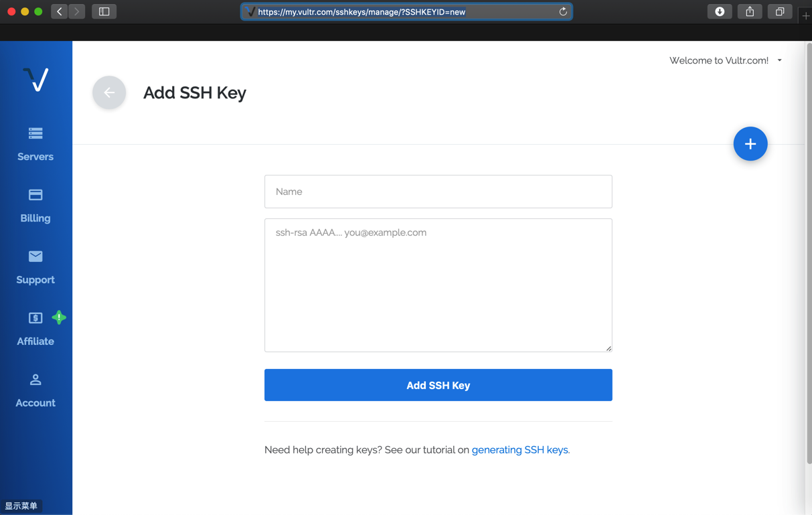Screen dimensions: 812x515
Task: Open the generating SSH keys tutorial link
Action: [519, 450]
